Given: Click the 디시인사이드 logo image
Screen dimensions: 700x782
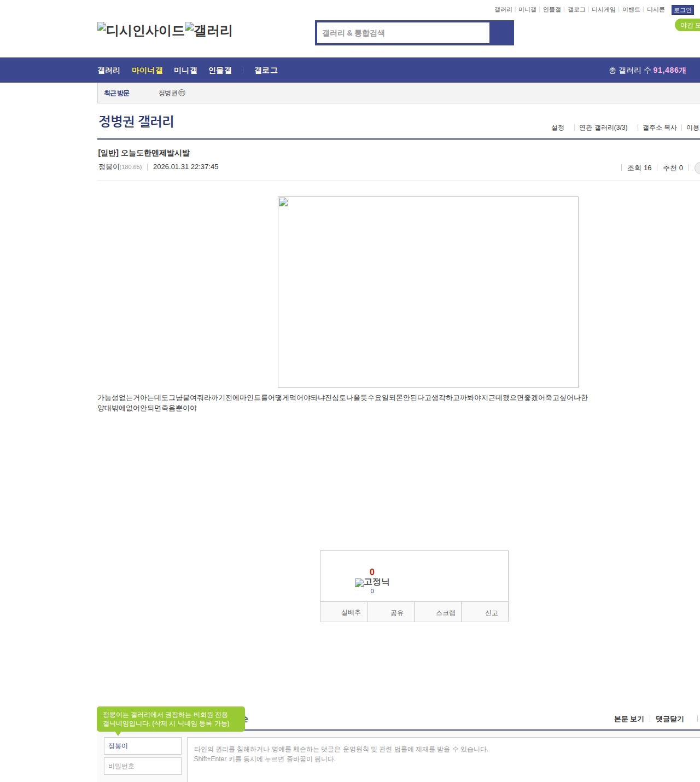Looking at the screenshot, I should tap(141, 31).
